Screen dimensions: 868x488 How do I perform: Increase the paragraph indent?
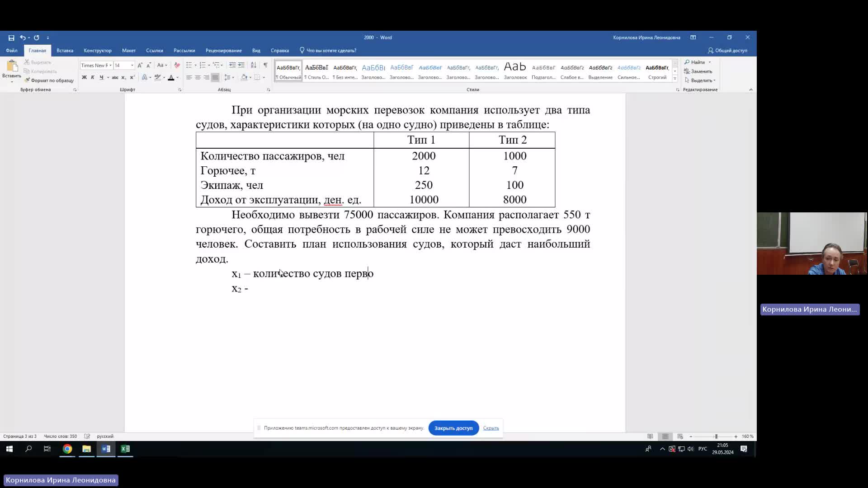[241, 65]
